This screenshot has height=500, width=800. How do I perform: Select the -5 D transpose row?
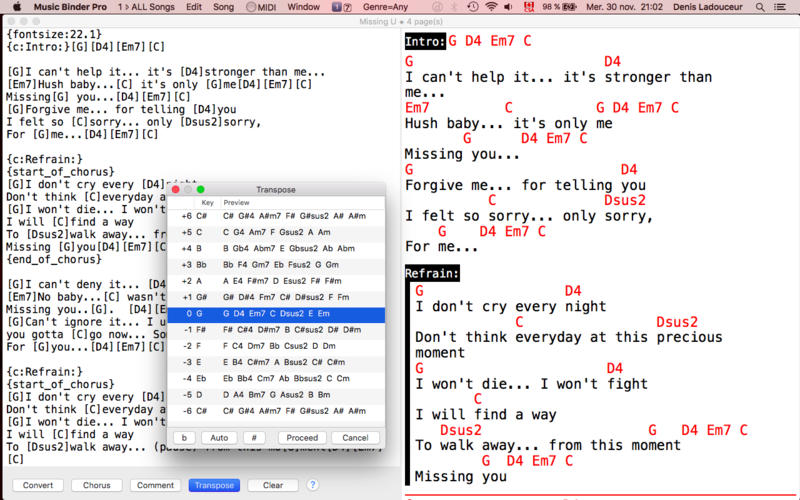point(276,395)
